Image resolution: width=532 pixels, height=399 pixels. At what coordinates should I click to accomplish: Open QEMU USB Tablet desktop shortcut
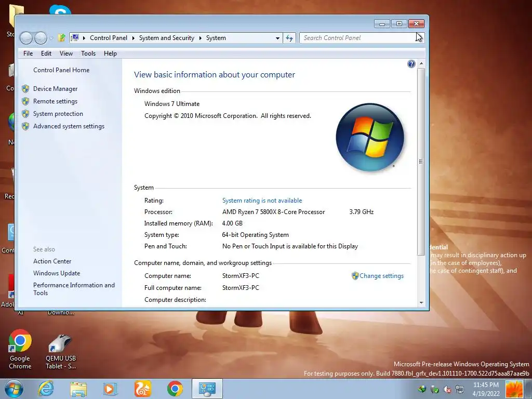(x=61, y=352)
